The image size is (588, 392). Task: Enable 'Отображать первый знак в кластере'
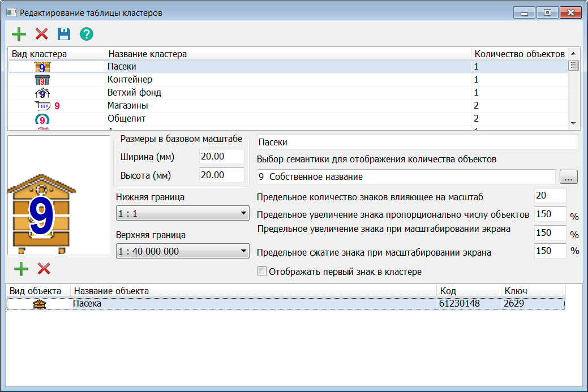261,271
